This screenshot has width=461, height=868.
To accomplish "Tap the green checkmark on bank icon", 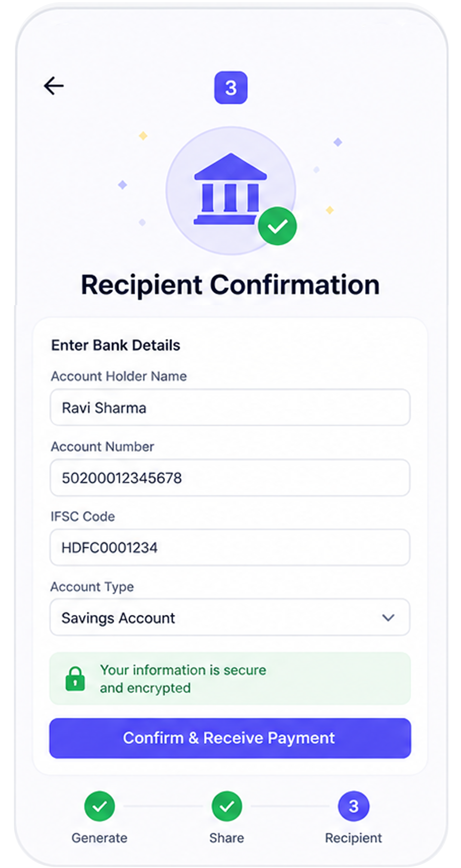I will 277,226.
